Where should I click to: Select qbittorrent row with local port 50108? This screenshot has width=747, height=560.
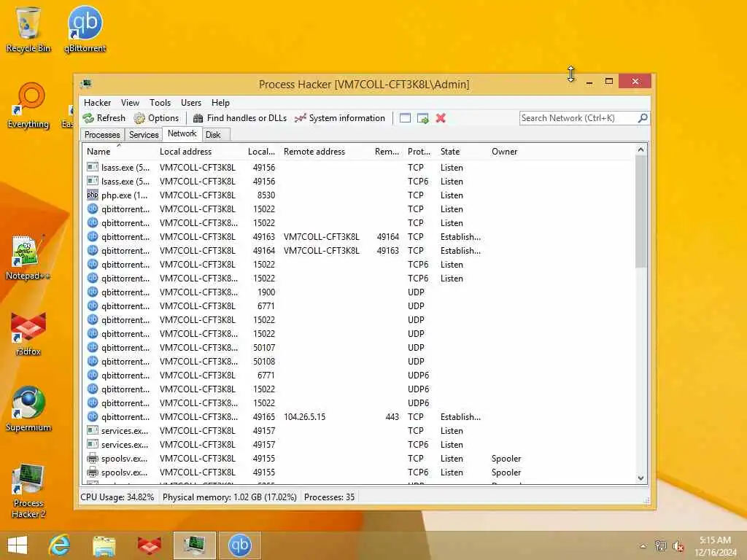pos(359,362)
